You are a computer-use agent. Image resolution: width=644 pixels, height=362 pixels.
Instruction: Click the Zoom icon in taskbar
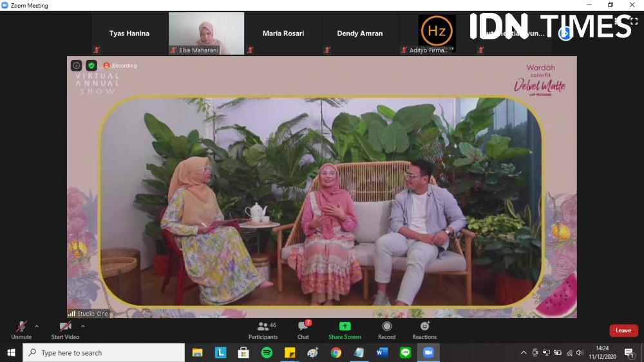[x=428, y=352]
